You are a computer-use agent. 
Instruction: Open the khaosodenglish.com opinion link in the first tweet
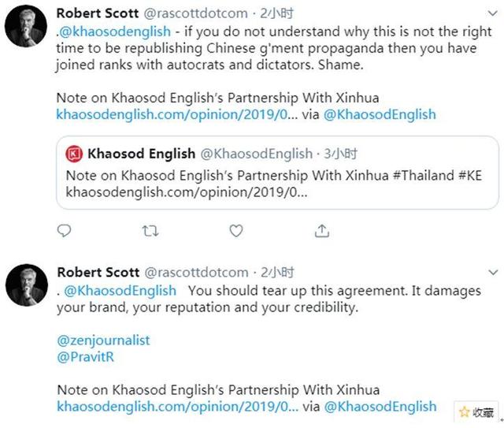177,114
